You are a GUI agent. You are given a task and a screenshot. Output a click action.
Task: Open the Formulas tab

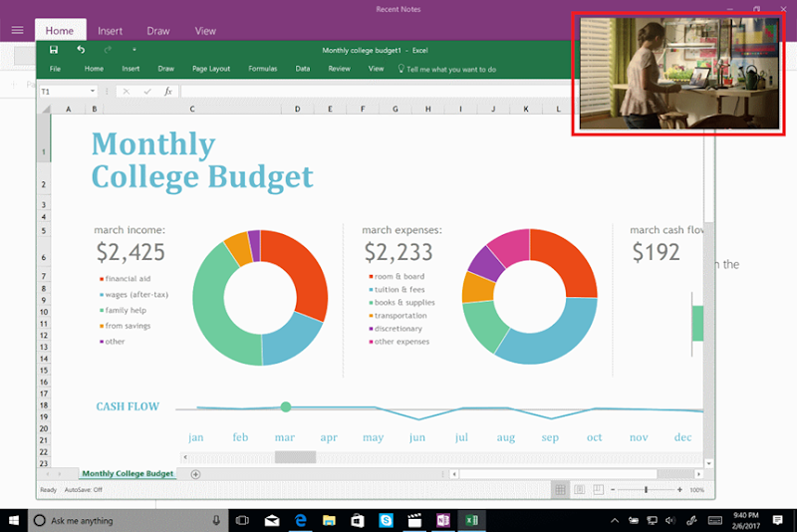[262, 69]
